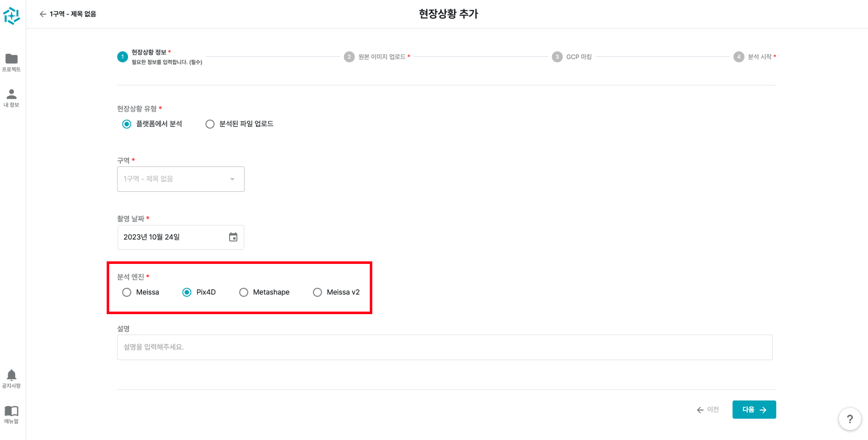
Task: Click the help question mark button
Action: [x=849, y=419]
